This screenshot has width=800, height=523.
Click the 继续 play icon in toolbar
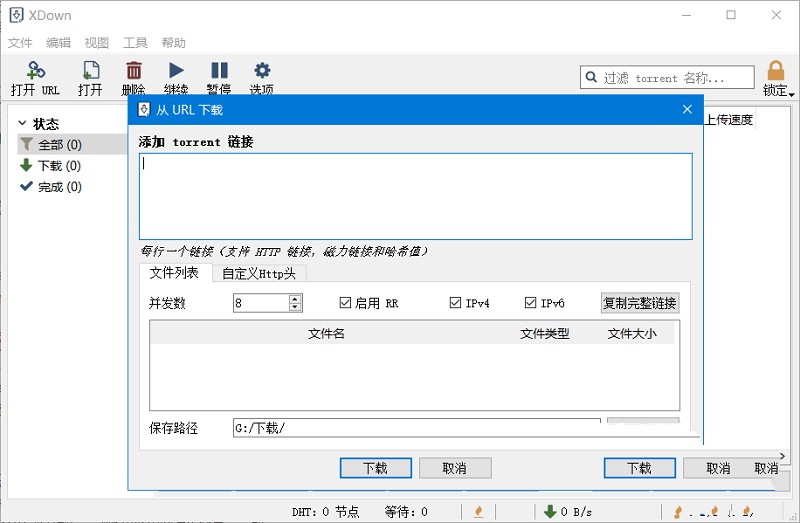coord(177,70)
